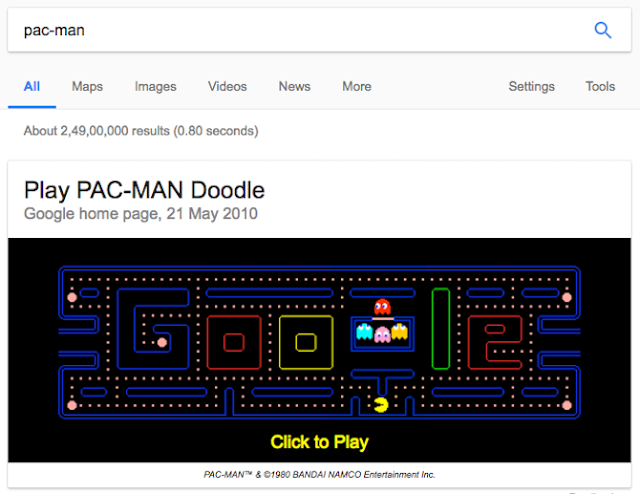Click the bottom-right corner power pellet

click(567, 405)
